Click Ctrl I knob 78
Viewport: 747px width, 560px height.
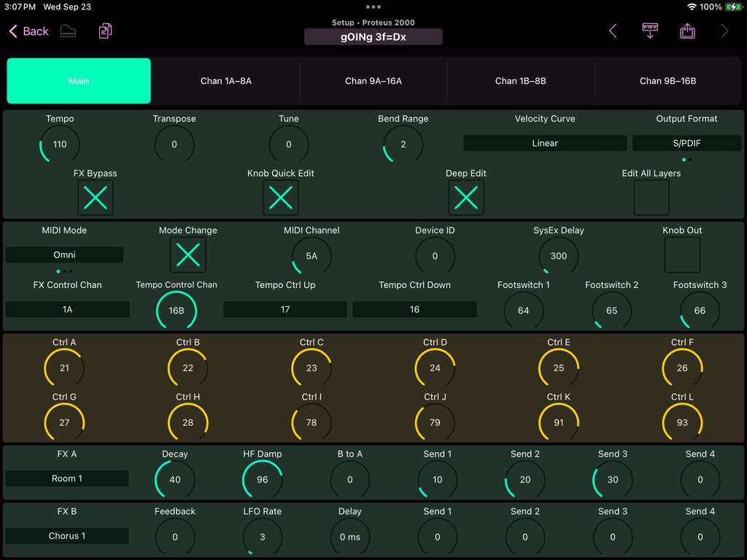tap(311, 422)
